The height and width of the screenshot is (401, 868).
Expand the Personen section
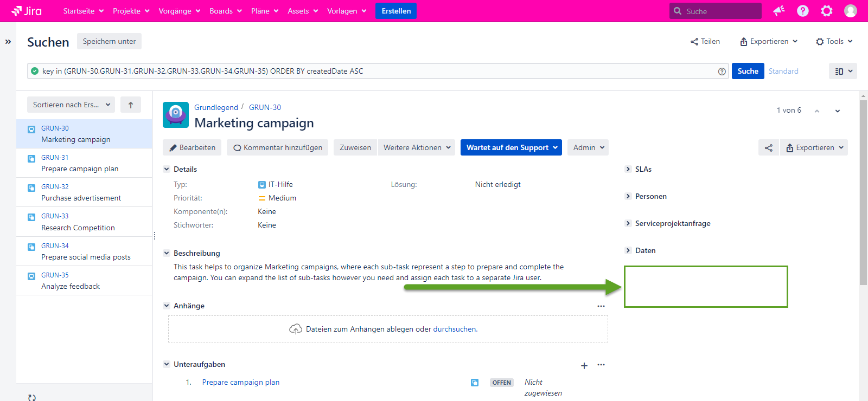(628, 196)
